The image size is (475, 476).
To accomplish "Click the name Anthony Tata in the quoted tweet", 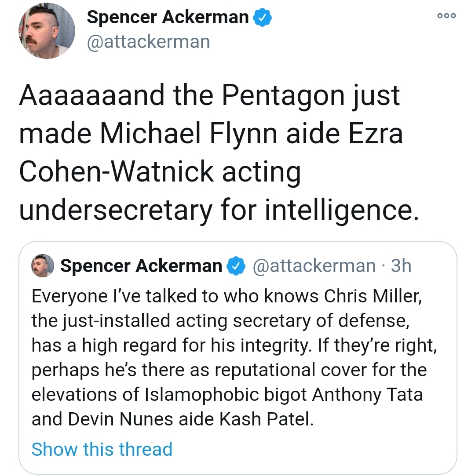I will click(x=367, y=394).
